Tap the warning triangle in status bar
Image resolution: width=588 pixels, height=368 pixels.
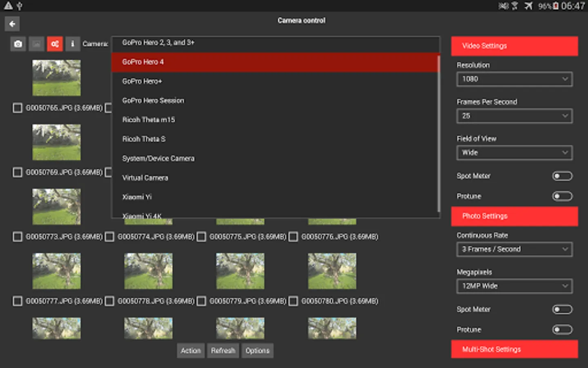click(x=8, y=6)
